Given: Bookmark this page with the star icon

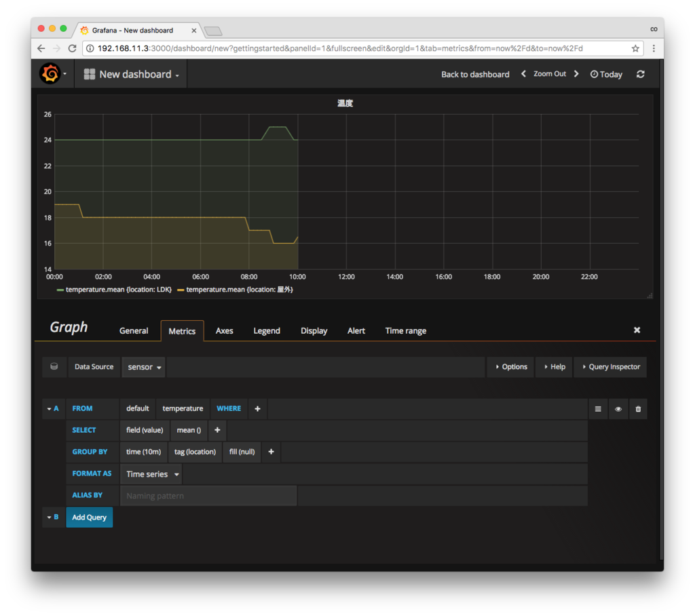Looking at the screenshot, I should pyautogui.click(x=635, y=48).
